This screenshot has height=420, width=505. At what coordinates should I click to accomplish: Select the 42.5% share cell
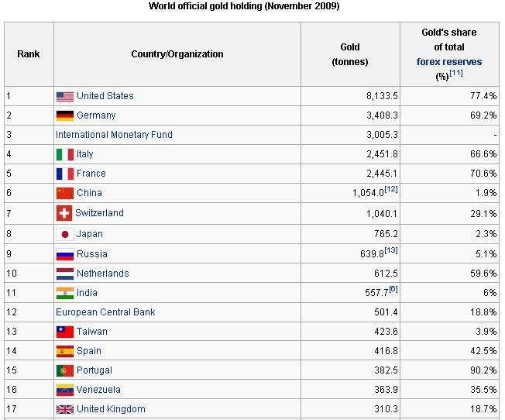click(x=449, y=351)
